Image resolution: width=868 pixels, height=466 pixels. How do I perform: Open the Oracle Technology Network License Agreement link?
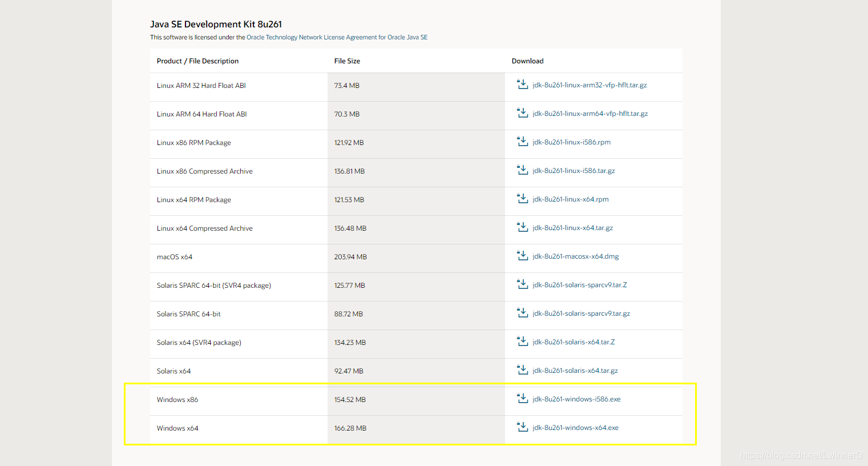coord(337,37)
